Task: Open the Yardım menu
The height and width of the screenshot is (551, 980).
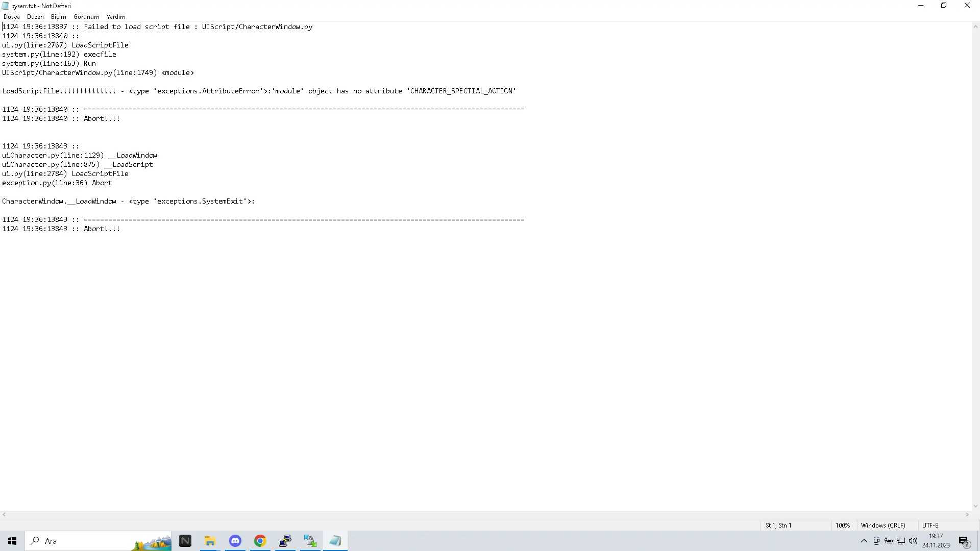Action: pyautogui.click(x=116, y=17)
